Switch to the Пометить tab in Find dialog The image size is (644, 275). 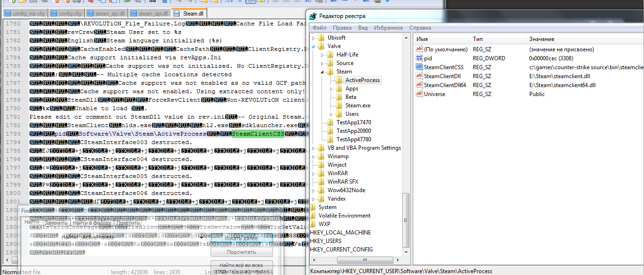pyautogui.click(x=128, y=222)
